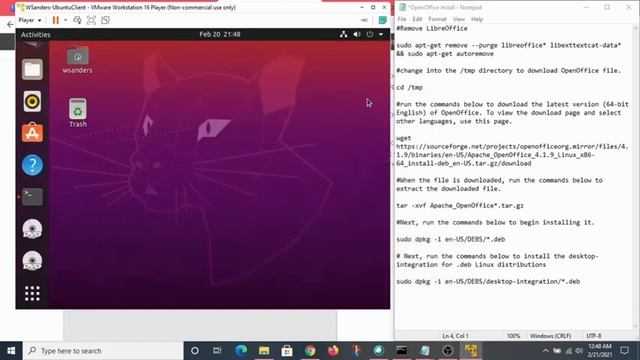Viewport: 640px width, 360px height.
Task: Click the back arrow behind VMware window
Action: click(x=10, y=24)
